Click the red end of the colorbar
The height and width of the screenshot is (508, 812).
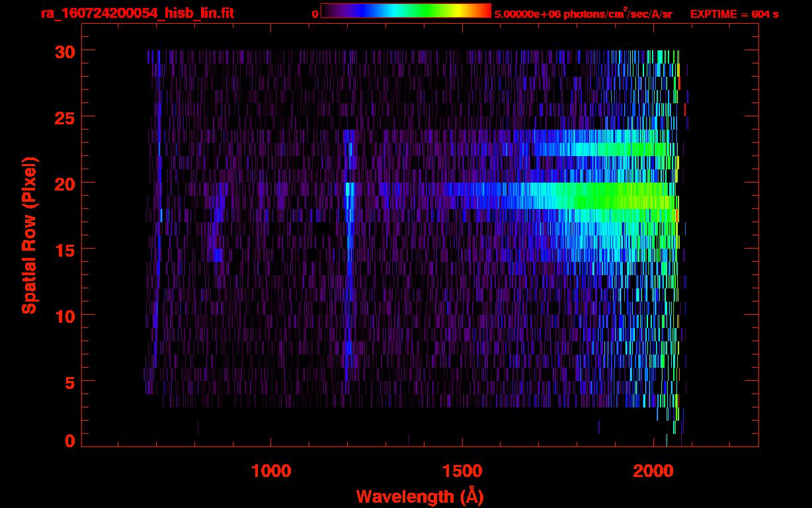(x=484, y=11)
